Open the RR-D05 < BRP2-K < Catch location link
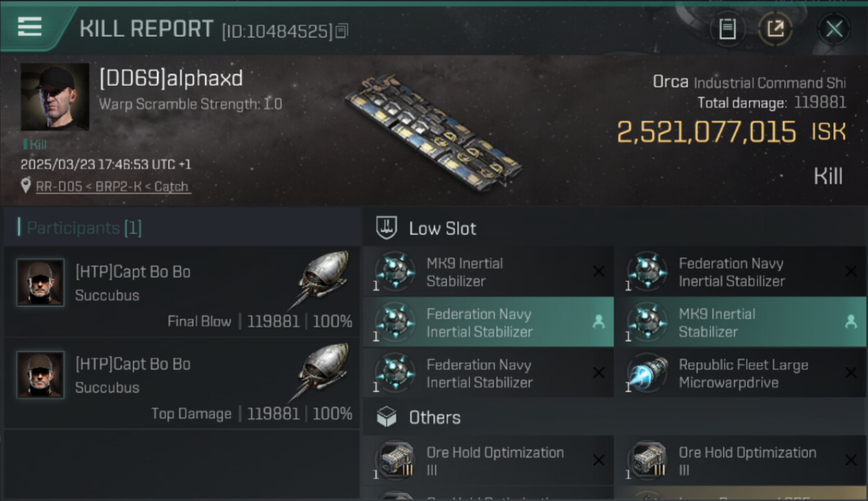868x501 pixels. pos(112,187)
